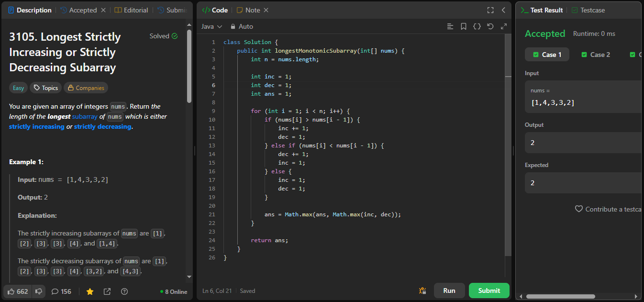Viewport: 644px width, 302px height.
Task: Upvote the problem with thumbs-up icon
Action: click(11, 291)
